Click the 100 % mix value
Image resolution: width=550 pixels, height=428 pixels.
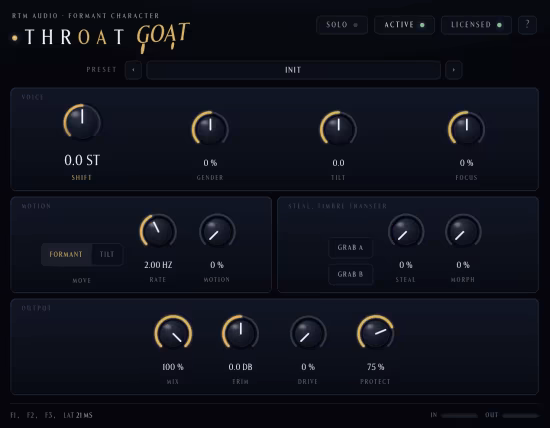[x=173, y=367]
